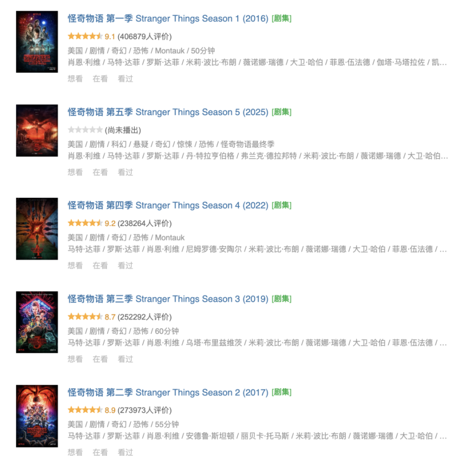Mark Season 2 as 在看
Screen dimensions: 476x456
tap(100, 453)
